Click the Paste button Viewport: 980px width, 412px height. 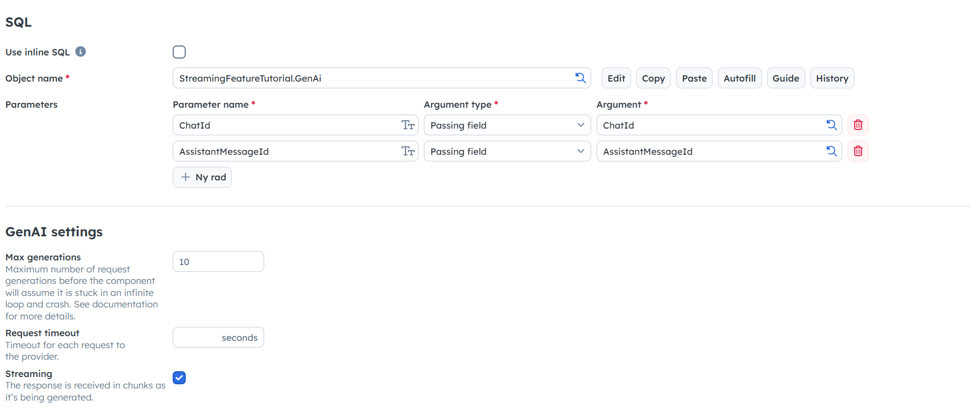(694, 78)
